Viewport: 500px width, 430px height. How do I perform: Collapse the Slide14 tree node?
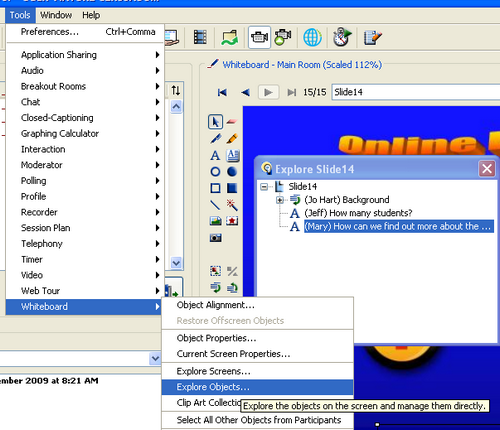coord(264,187)
